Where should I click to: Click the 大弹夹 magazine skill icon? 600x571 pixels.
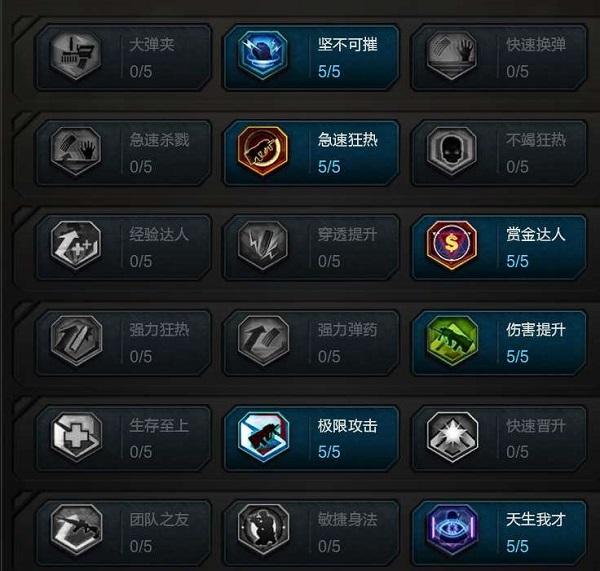(x=76, y=55)
